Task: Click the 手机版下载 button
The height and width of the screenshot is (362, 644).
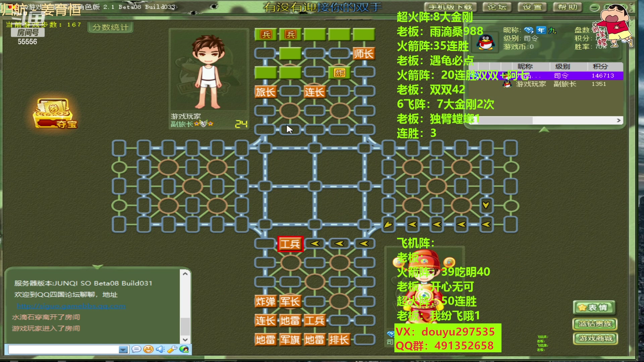Action: tap(450, 7)
